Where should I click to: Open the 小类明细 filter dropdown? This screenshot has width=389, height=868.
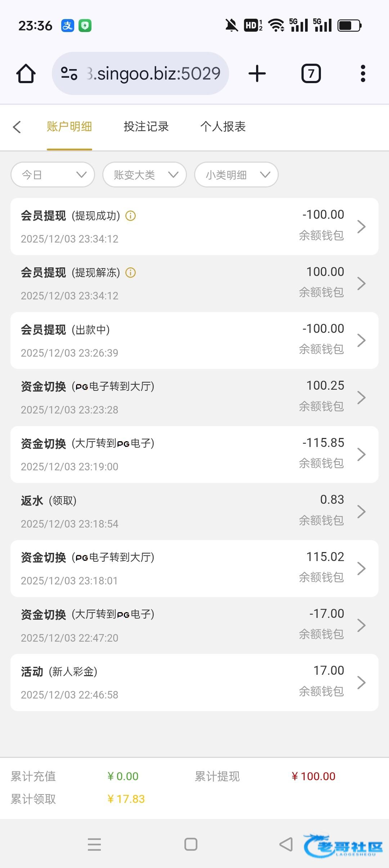[x=236, y=175]
